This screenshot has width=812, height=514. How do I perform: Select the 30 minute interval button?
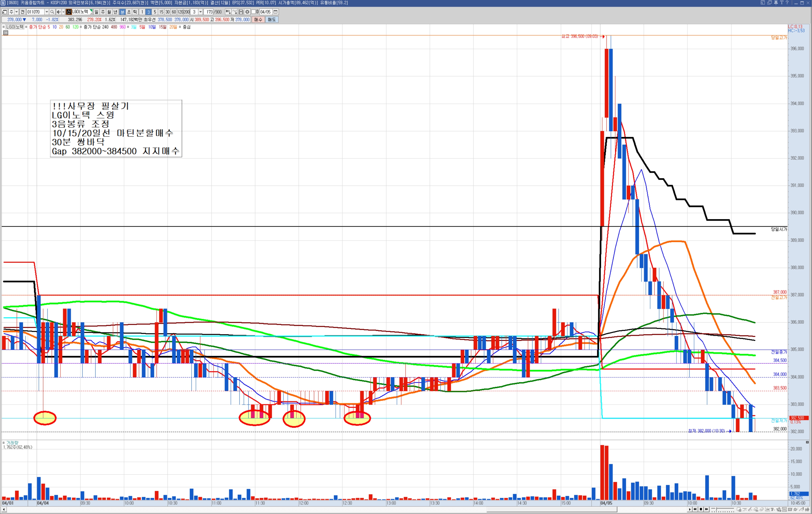(167, 12)
